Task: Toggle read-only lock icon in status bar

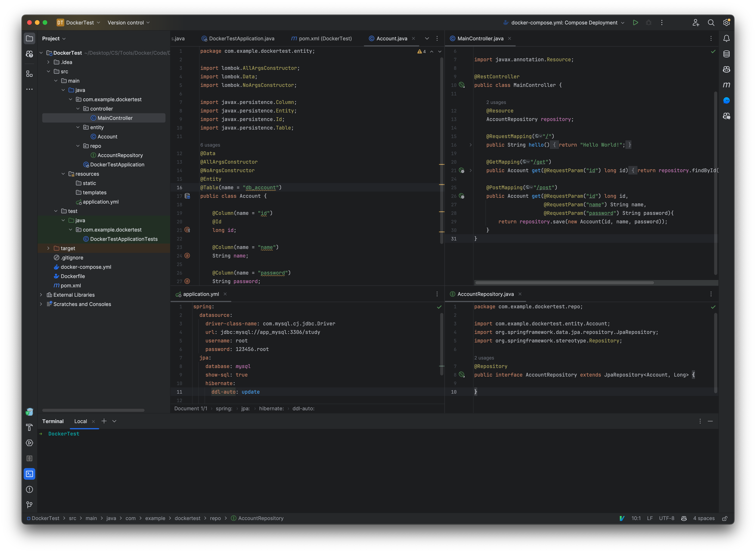Action: [725, 518]
